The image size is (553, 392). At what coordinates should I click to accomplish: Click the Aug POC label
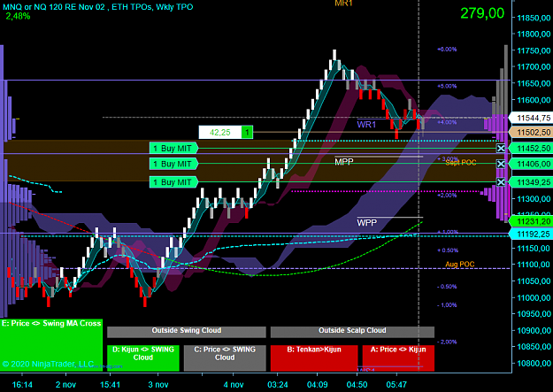point(460,264)
